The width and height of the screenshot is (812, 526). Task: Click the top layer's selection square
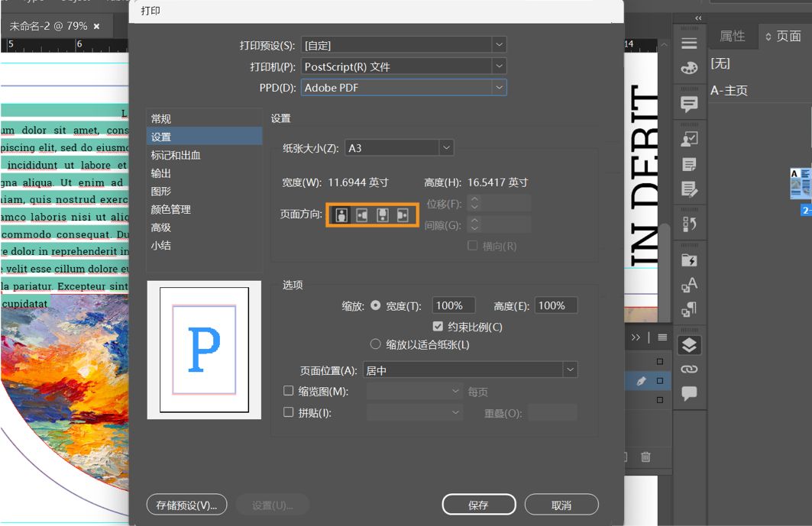point(660,361)
